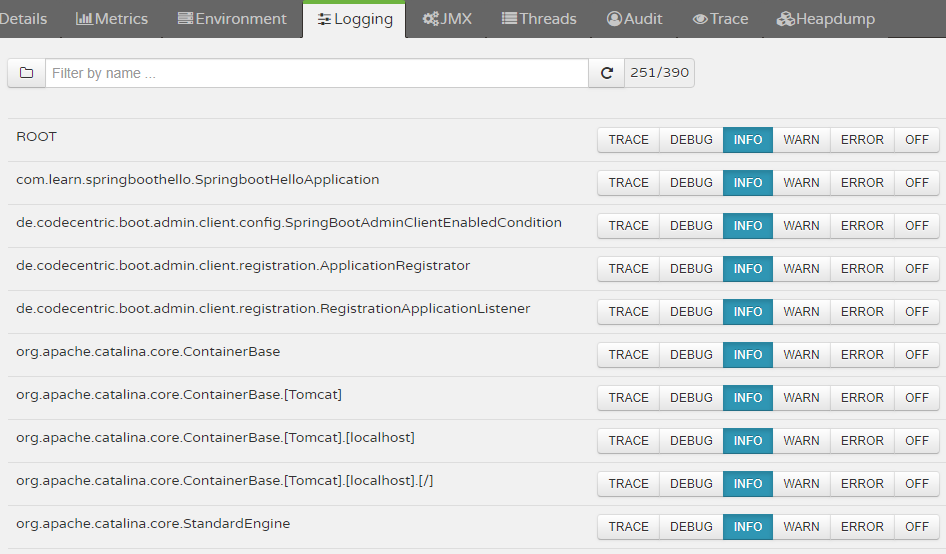This screenshot has width=946, height=554.
Task: Set SpringBootAdminClientEnabledCondition logger to ERROR
Action: (862, 226)
